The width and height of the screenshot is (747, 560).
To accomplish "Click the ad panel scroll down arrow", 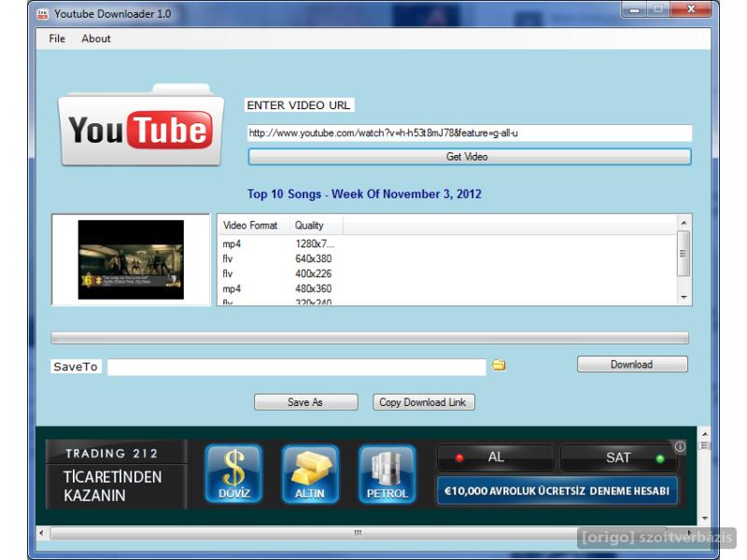I will point(705,518).
